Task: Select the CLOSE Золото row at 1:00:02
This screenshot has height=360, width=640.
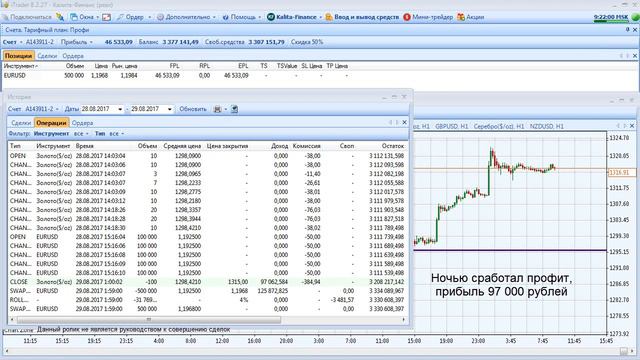Action: tap(207, 282)
